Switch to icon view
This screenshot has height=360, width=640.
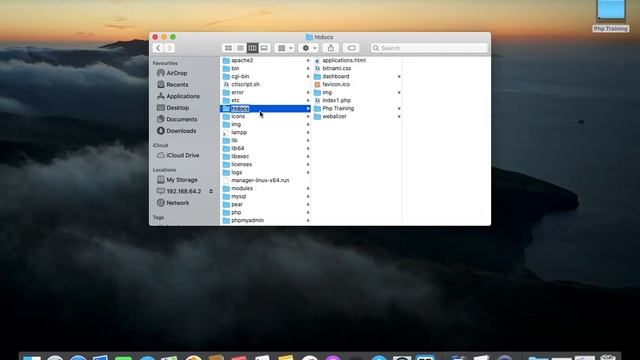tap(228, 48)
